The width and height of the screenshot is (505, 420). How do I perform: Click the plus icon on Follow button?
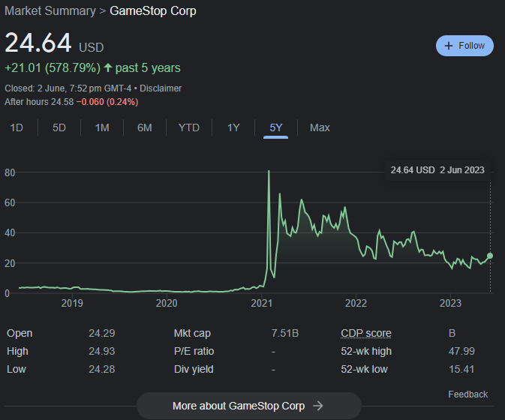click(x=449, y=46)
